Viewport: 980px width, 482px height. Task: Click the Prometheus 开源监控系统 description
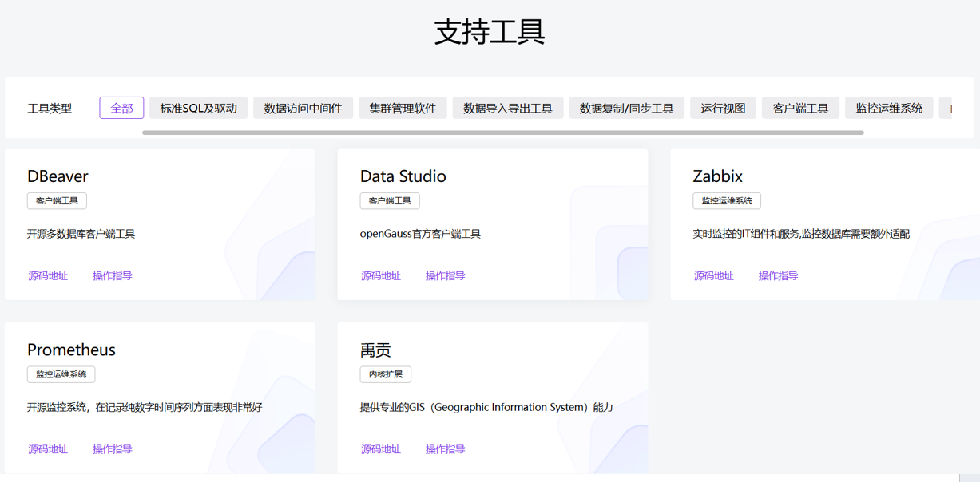tap(145, 407)
